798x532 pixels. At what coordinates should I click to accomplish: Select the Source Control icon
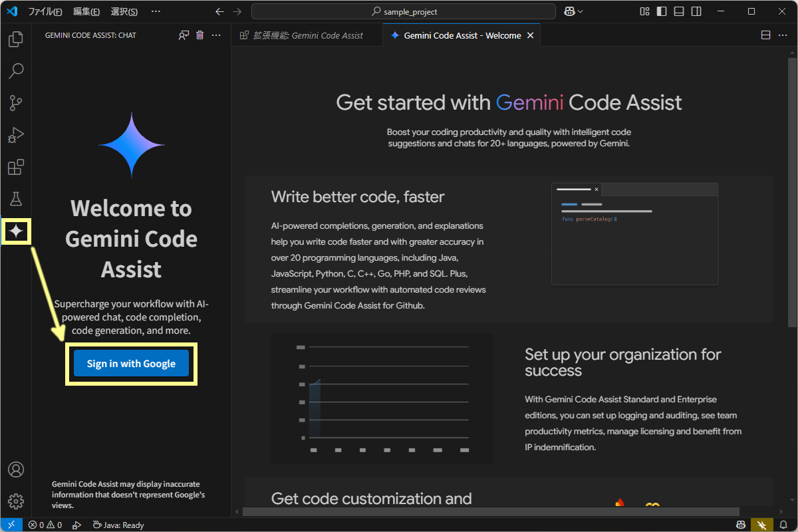click(16, 103)
